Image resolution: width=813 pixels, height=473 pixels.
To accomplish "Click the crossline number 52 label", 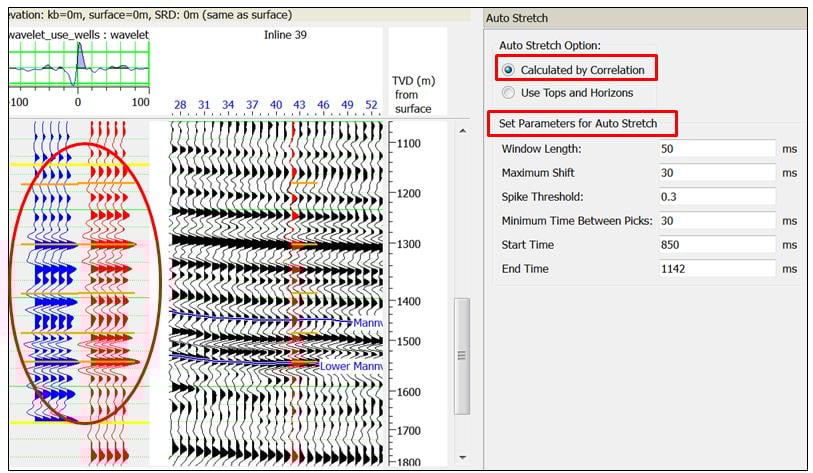I will [x=371, y=105].
